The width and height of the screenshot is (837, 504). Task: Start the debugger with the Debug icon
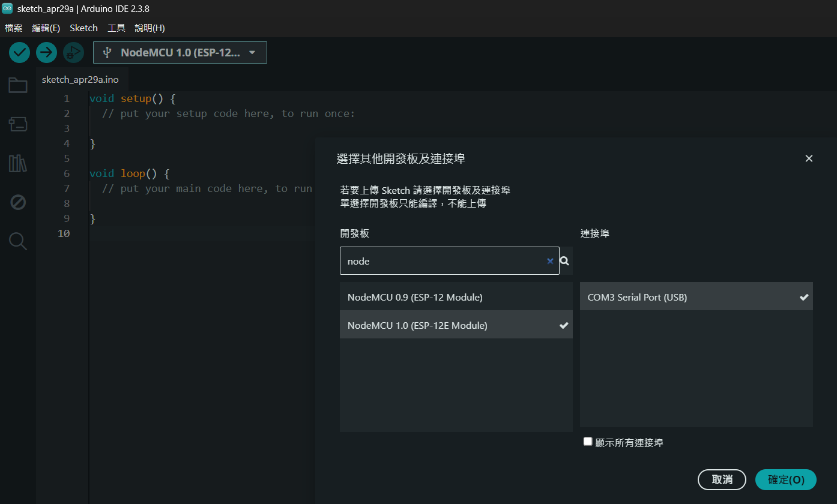[73, 53]
